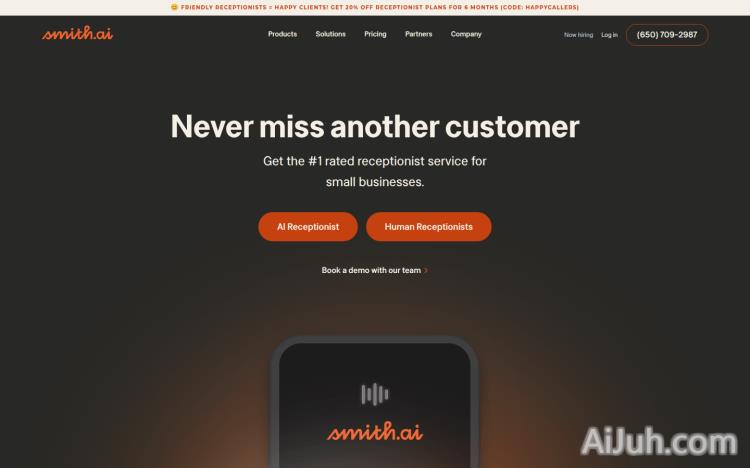Viewport: 750px width, 468px height.
Task: Click the audio waveform icon on phone
Action: point(375,394)
